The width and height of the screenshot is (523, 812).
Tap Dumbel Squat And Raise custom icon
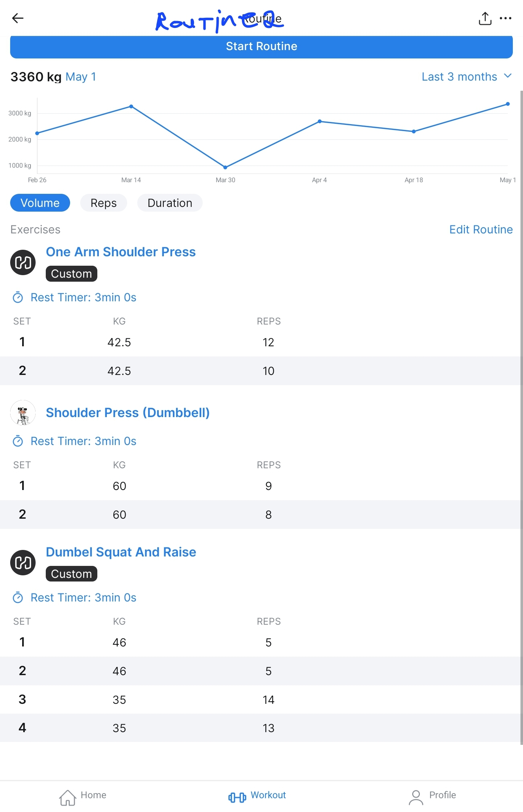point(23,563)
